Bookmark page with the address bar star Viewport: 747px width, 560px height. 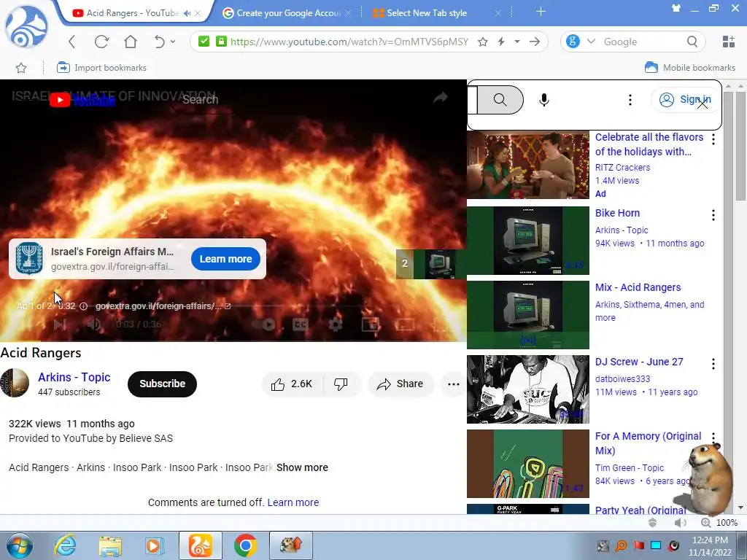[483, 42]
